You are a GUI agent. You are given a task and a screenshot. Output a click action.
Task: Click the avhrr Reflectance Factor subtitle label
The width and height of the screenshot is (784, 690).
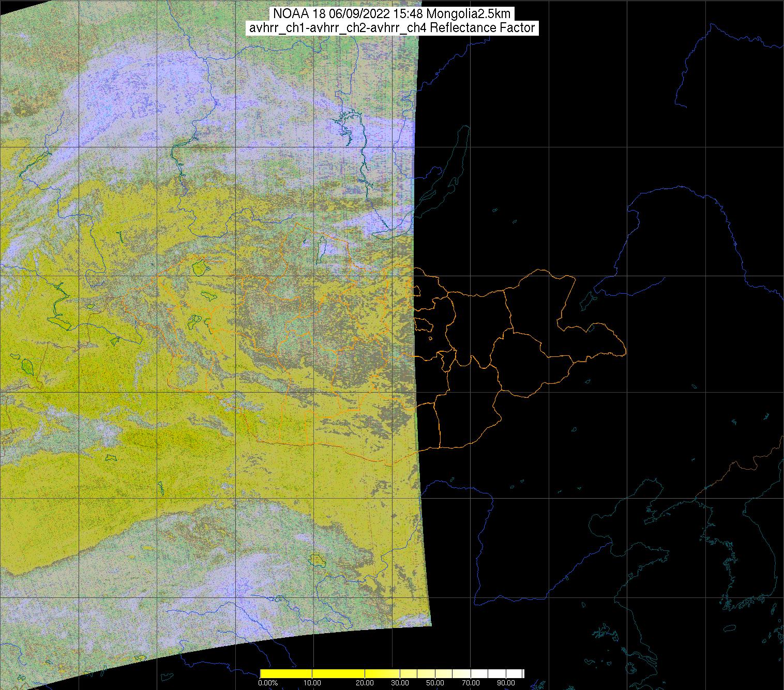(391, 28)
